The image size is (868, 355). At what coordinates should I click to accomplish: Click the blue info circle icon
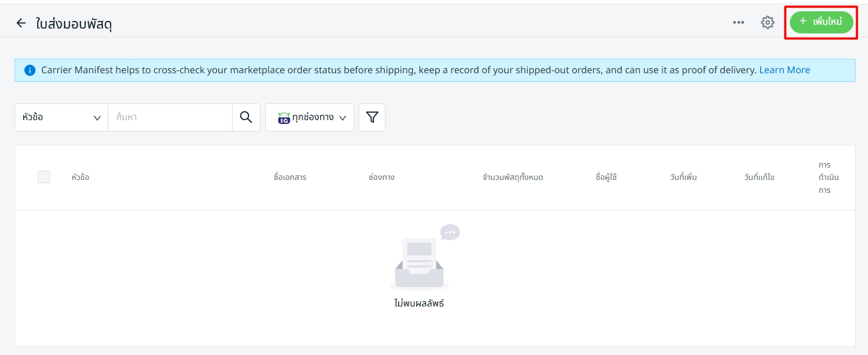point(30,71)
